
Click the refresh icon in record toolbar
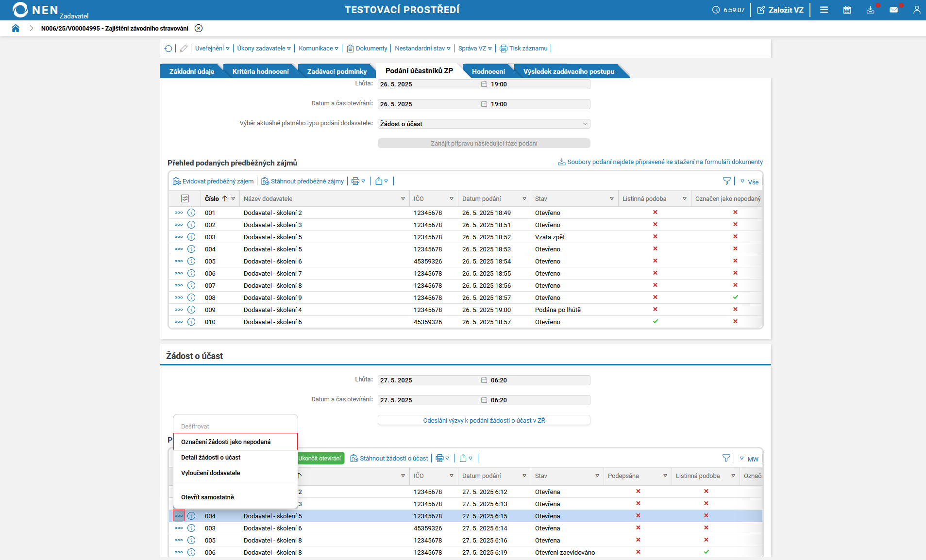pos(168,49)
